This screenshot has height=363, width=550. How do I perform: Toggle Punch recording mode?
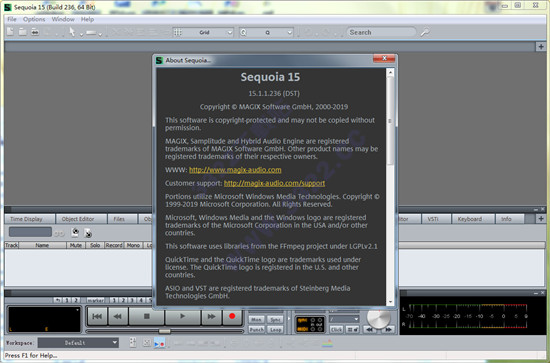click(x=256, y=329)
